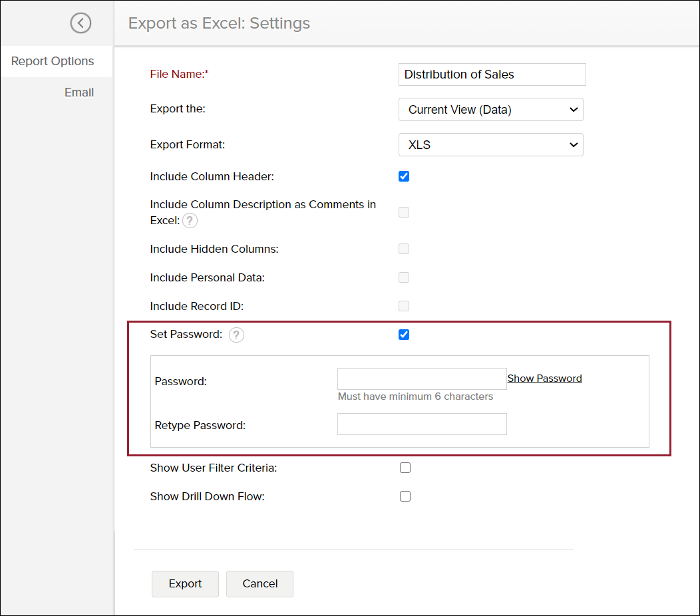Change the Export Format from XLS
The image size is (700, 616).
point(491,144)
